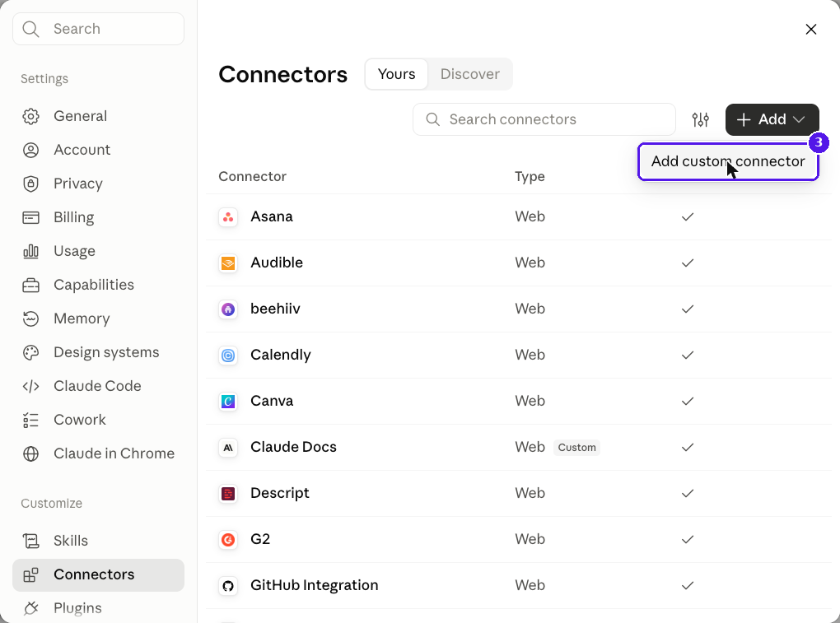This screenshot has width=840, height=623.
Task: Open Claude in Chrome settings
Action: tap(99, 453)
